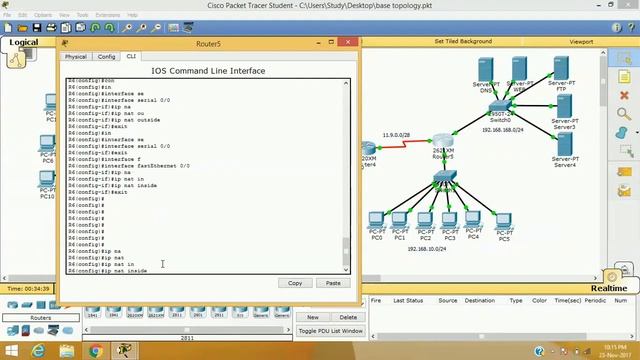Pick the Hubs device category
The image size is (640, 360).
tap(41, 305)
